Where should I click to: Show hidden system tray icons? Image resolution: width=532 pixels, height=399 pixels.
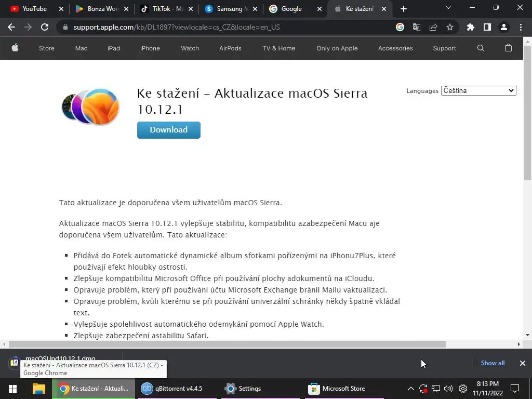410,389
